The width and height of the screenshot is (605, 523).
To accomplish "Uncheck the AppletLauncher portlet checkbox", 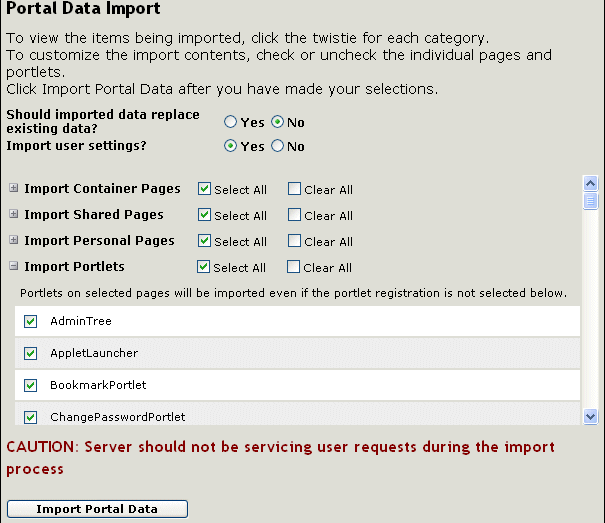I will (30, 353).
